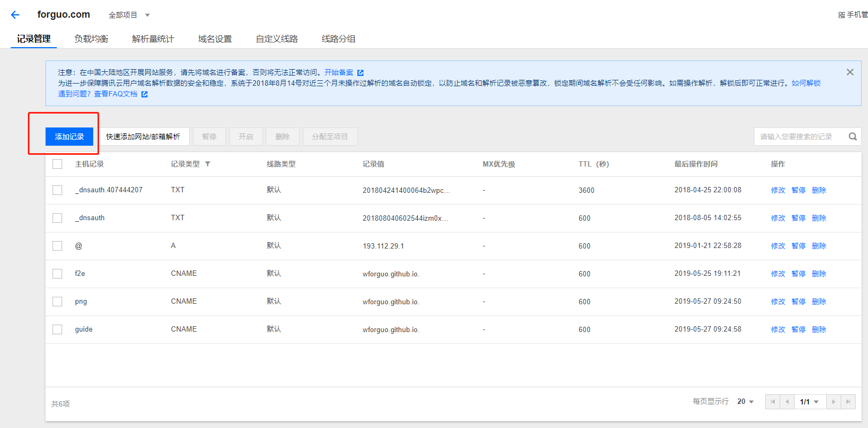
Task: Close the notice banner
Action: [x=850, y=72]
